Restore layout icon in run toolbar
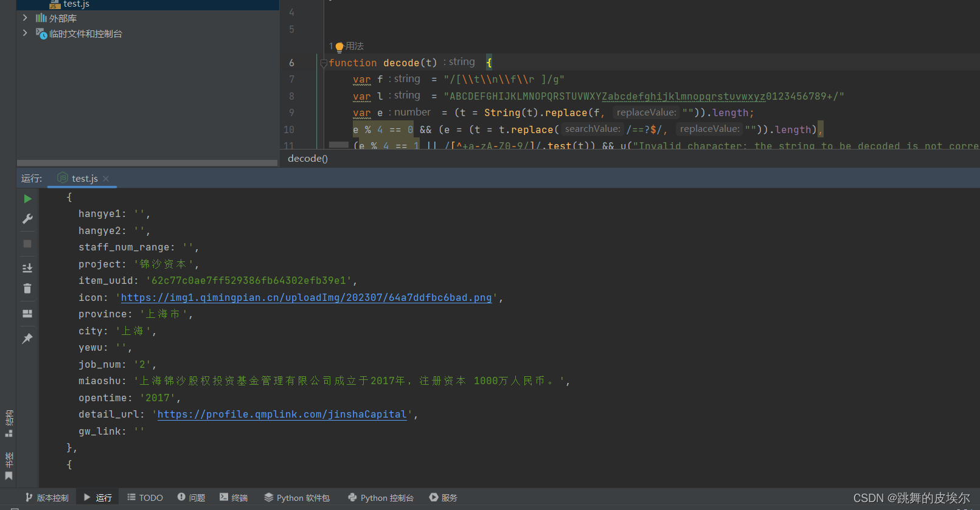 point(27,314)
